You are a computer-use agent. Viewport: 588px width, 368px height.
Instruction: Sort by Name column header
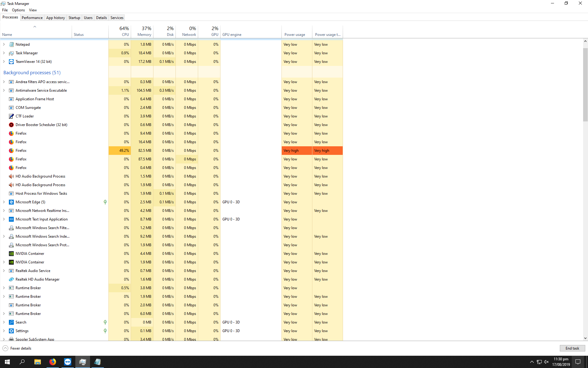pos(36,31)
